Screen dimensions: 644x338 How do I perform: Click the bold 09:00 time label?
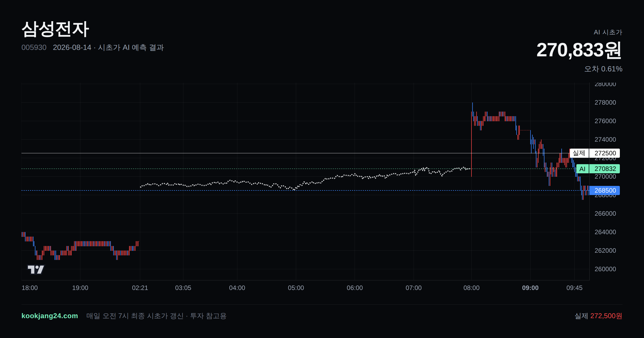point(530,288)
